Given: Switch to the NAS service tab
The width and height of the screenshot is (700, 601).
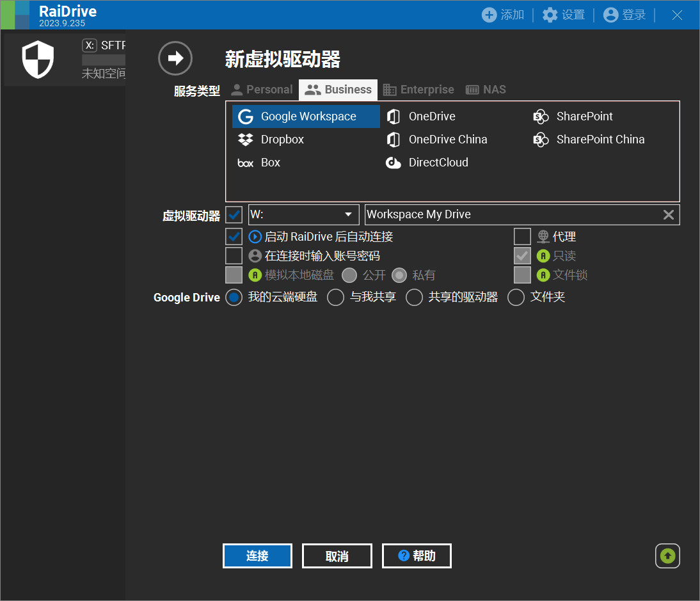Looking at the screenshot, I should 486,90.
